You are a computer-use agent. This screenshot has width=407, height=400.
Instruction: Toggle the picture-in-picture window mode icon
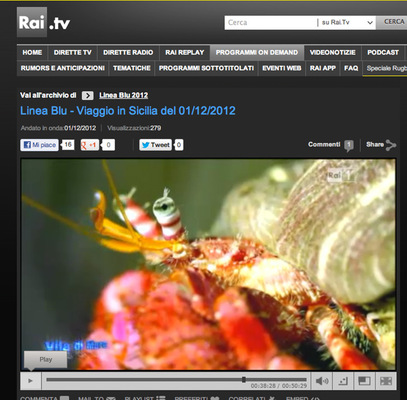pyautogui.click(x=364, y=381)
